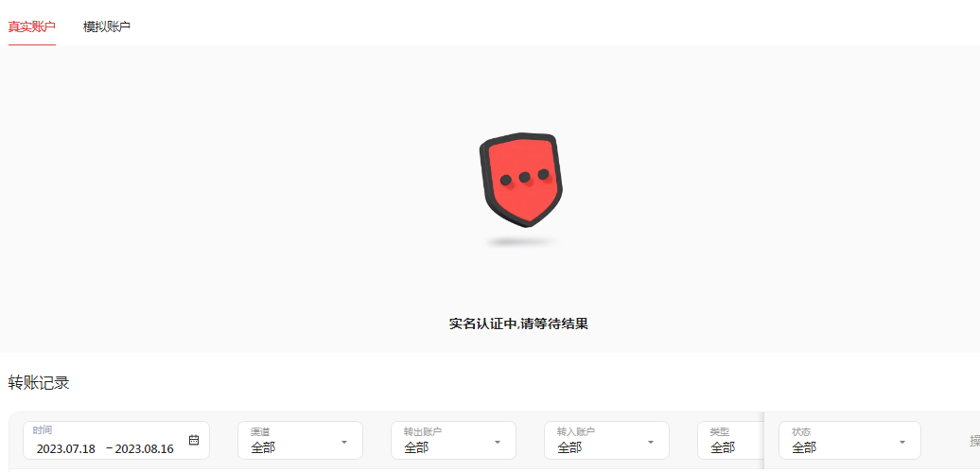Click the 实名认证中,请等待结果 message

[518, 323]
